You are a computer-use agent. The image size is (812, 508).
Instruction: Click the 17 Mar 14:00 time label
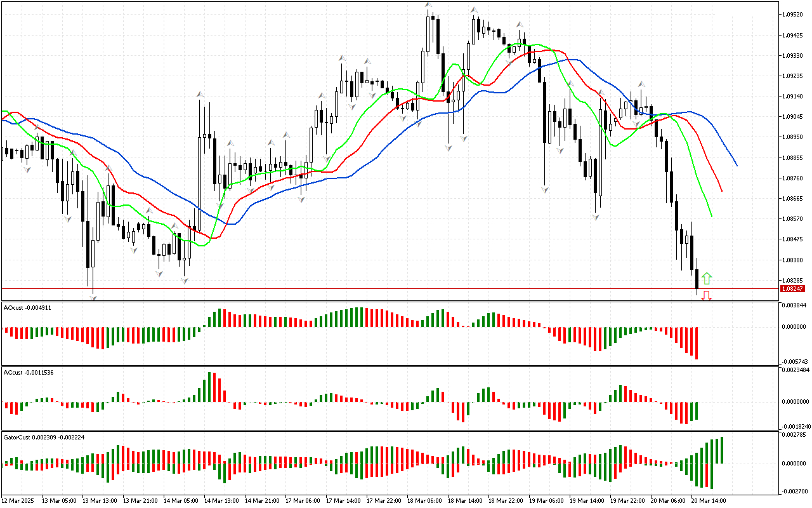pyautogui.click(x=343, y=501)
